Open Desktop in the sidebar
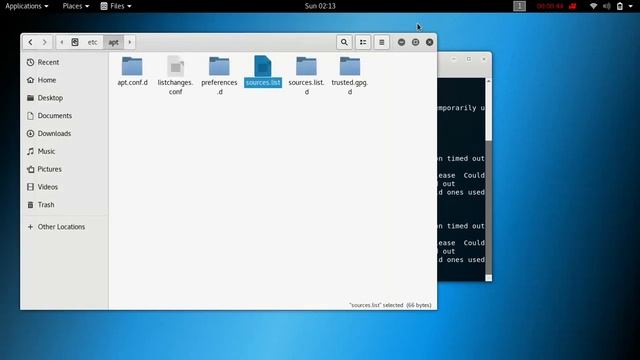The height and width of the screenshot is (360, 640). pyautogui.click(x=64, y=98)
